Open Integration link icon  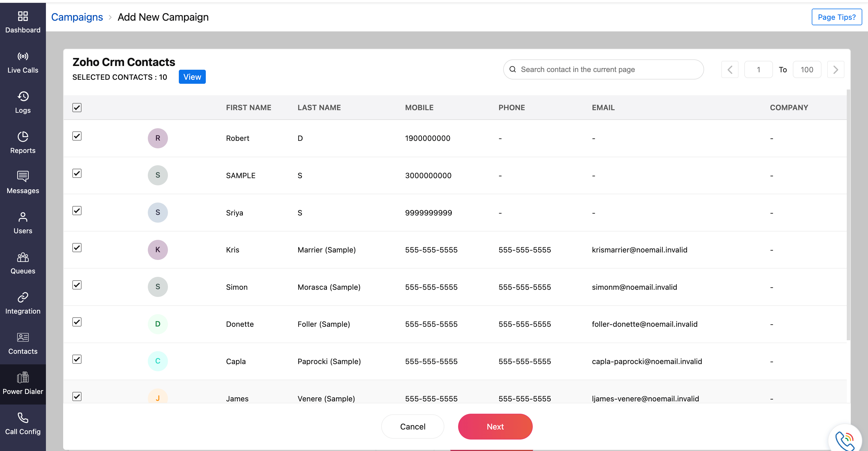click(x=23, y=298)
